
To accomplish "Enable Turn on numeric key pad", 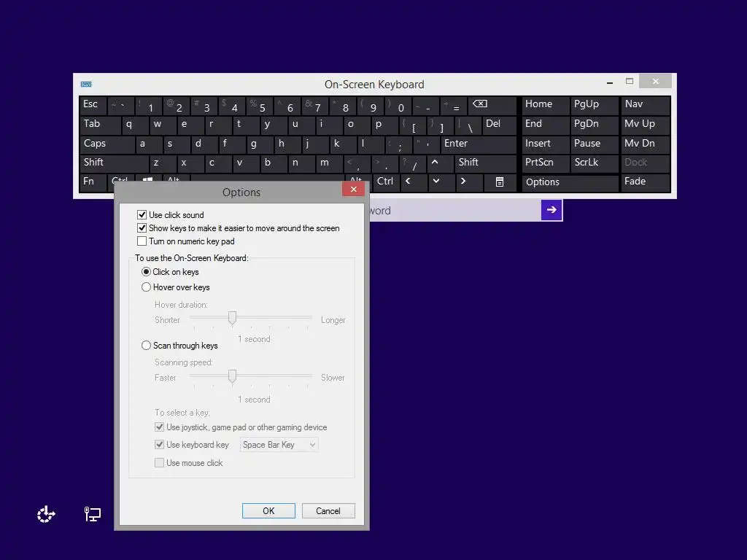I will coord(142,241).
